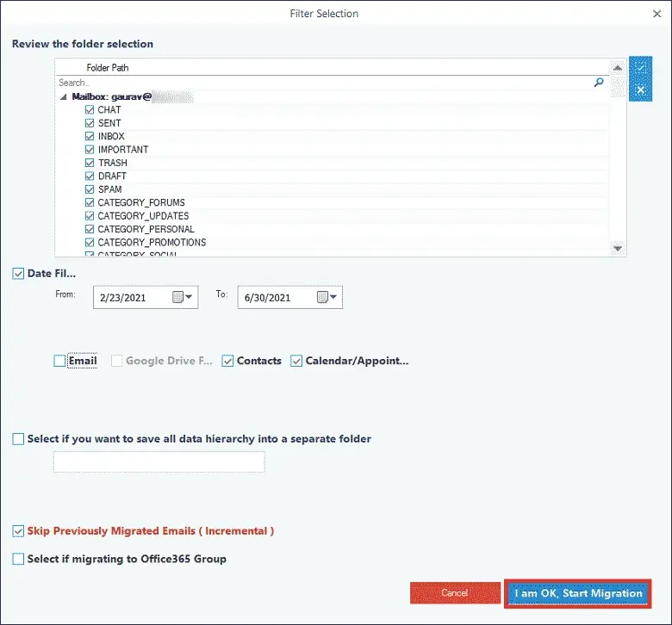Image resolution: width=672 pixels, height=625 pixels.
Task: Select the Mailbox: gaurav@ row text
Action: [112, 96]
